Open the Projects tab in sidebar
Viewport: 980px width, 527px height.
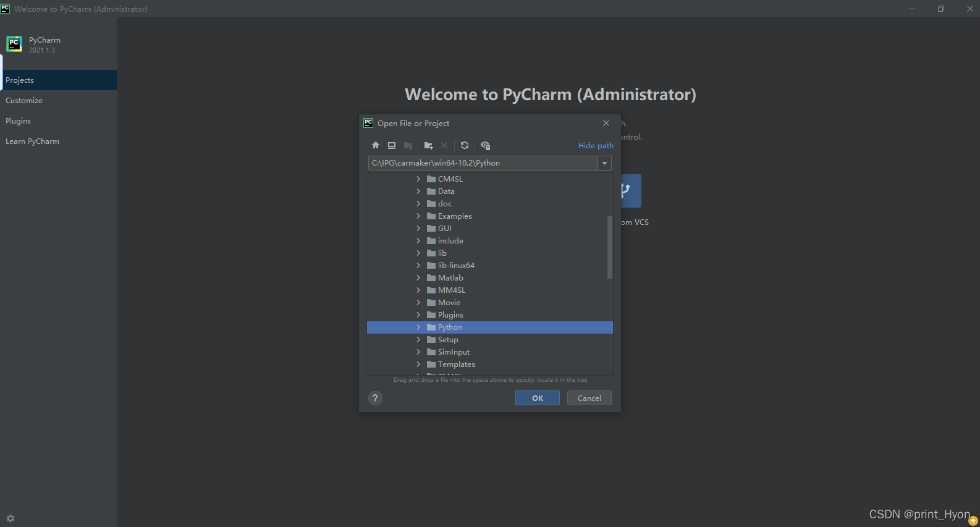(x=58, y=80)
